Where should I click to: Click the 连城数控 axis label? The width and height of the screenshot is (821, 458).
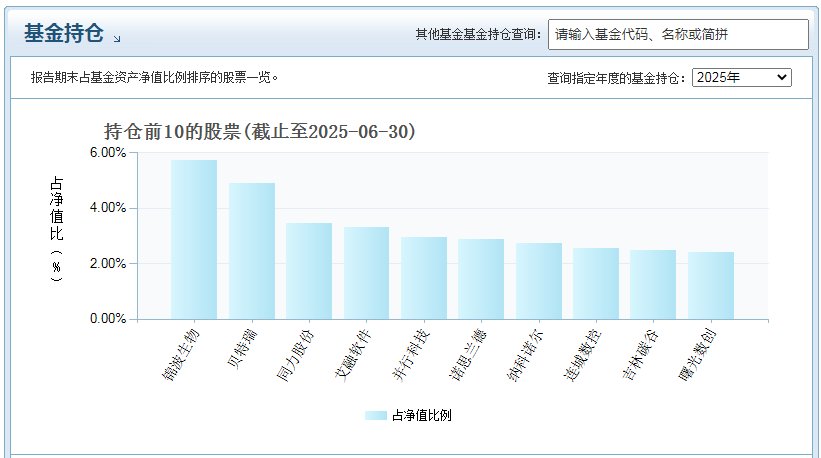point(583,355)
